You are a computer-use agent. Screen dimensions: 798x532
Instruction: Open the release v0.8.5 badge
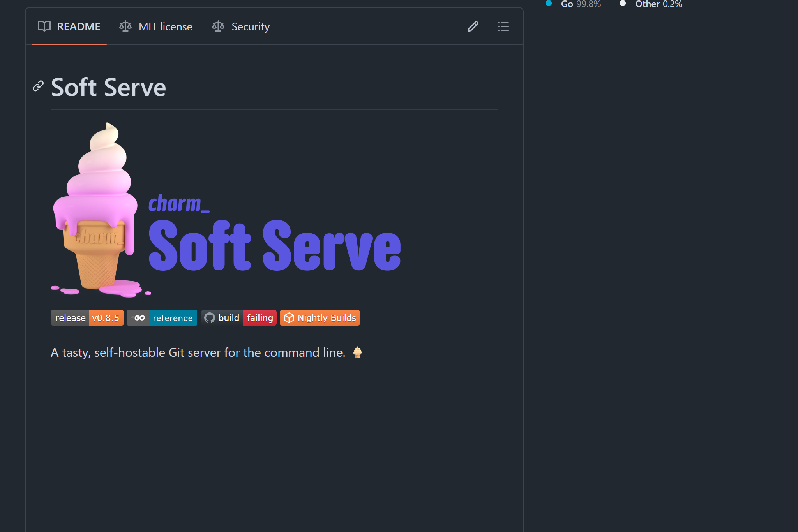point(87,318)
